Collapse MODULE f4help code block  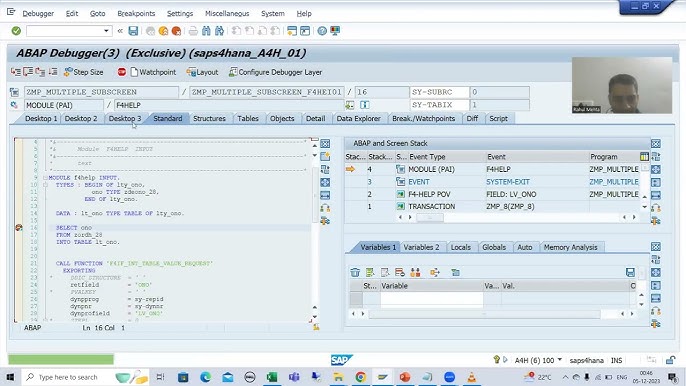[45, 178]
